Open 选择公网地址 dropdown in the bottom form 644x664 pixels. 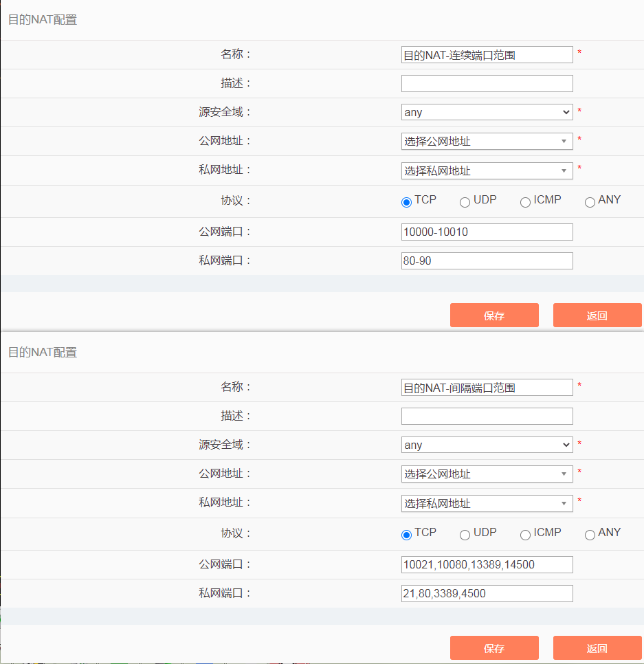pos(487,474)
